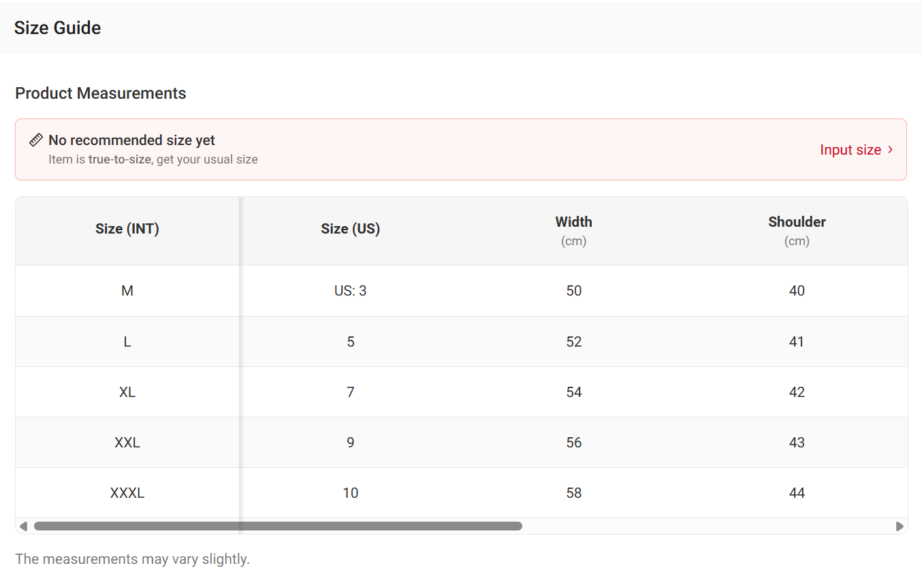Click the US: 3 size cell
Screen dimensions: 924x587
pos(351,291)
